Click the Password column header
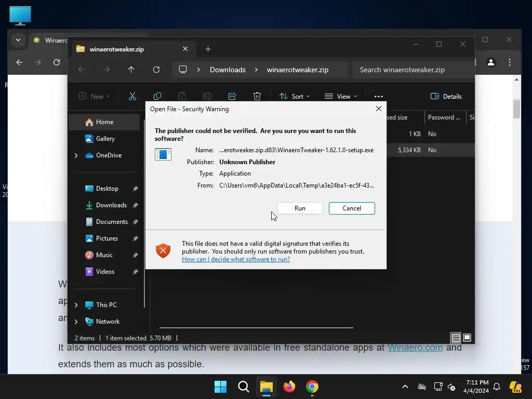Image resolution: width=532 pixels, height=399 pixels. pyautogui.click(x=445, y=117)
